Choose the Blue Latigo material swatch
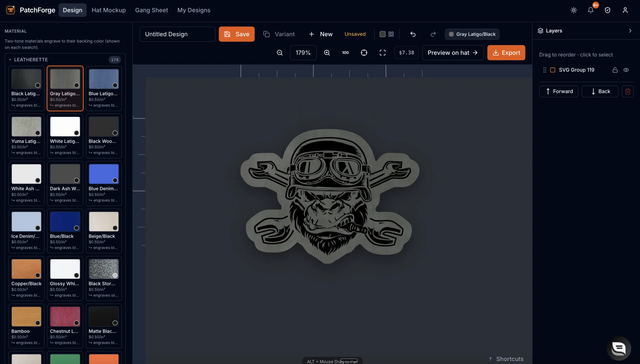 (x=104, y=88)
